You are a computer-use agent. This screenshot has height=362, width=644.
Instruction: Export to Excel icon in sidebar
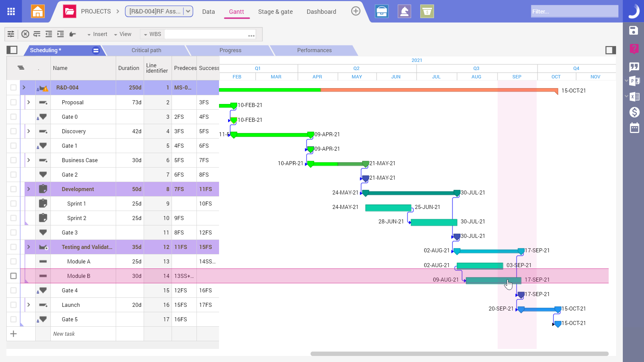tap(635, 97)
